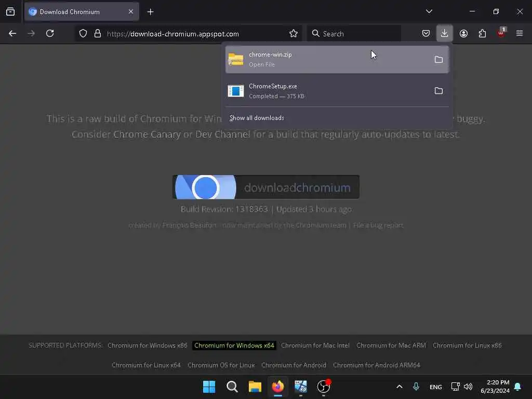
Task: Select Chromium for Windows x64 platform
Action: coord(234,345)
